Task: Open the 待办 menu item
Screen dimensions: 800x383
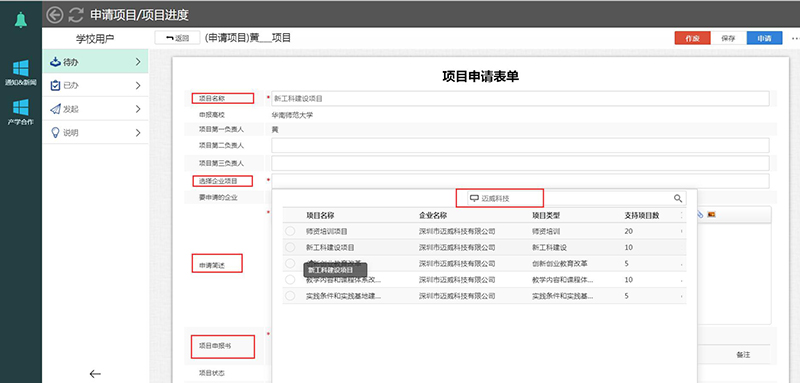Action: tap(95, 62)
